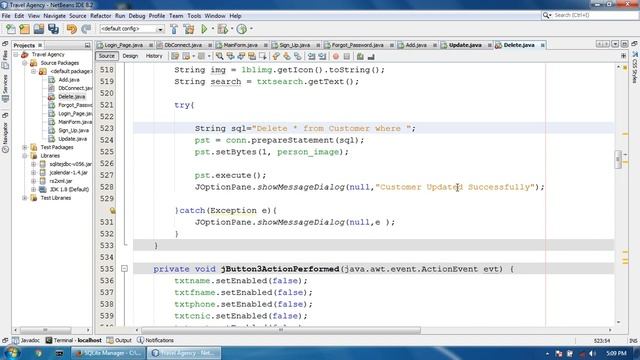Expand the Test Libraries node
Image resolution: width=640 pixels, height=360 pixels.
coord(25,198)
